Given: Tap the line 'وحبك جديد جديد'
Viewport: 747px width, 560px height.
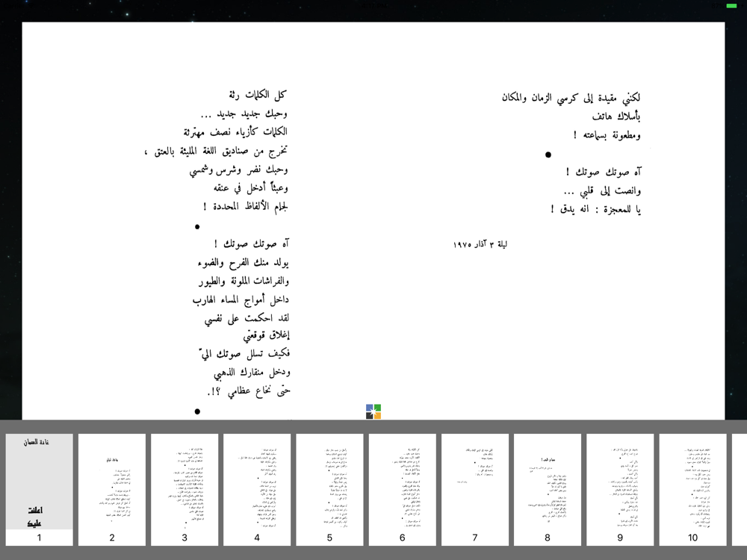Looking at the screenshot, I should (x=244, y=113).
